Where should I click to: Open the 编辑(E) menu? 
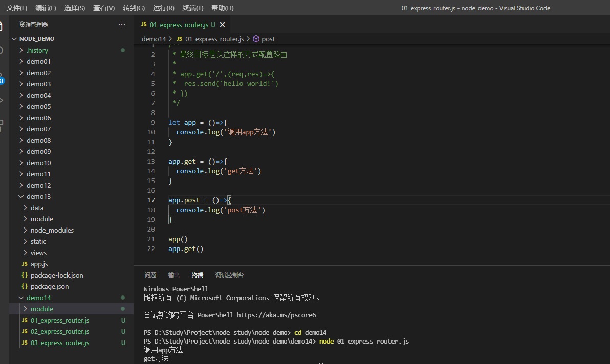coord(46,8)
